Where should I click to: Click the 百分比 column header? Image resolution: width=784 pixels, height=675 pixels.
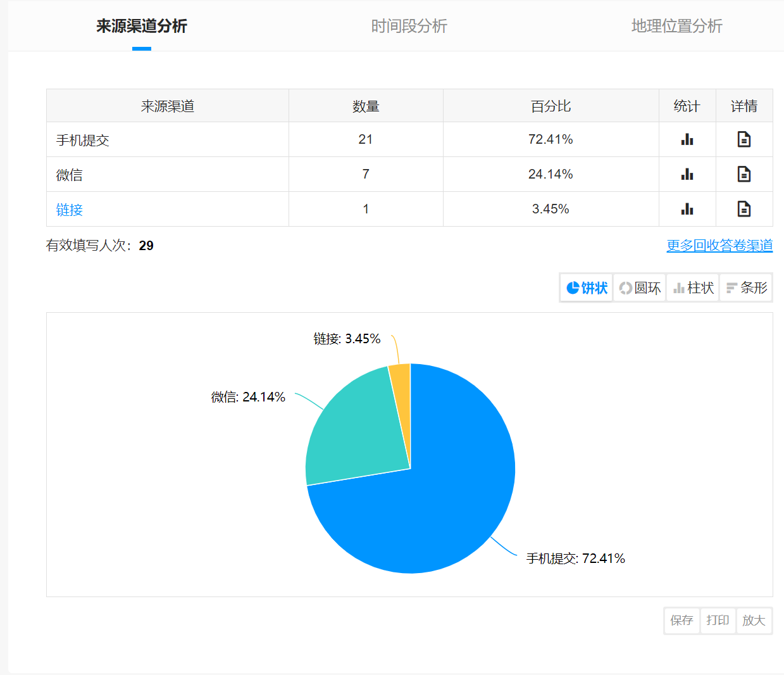[x=551, y=106]
